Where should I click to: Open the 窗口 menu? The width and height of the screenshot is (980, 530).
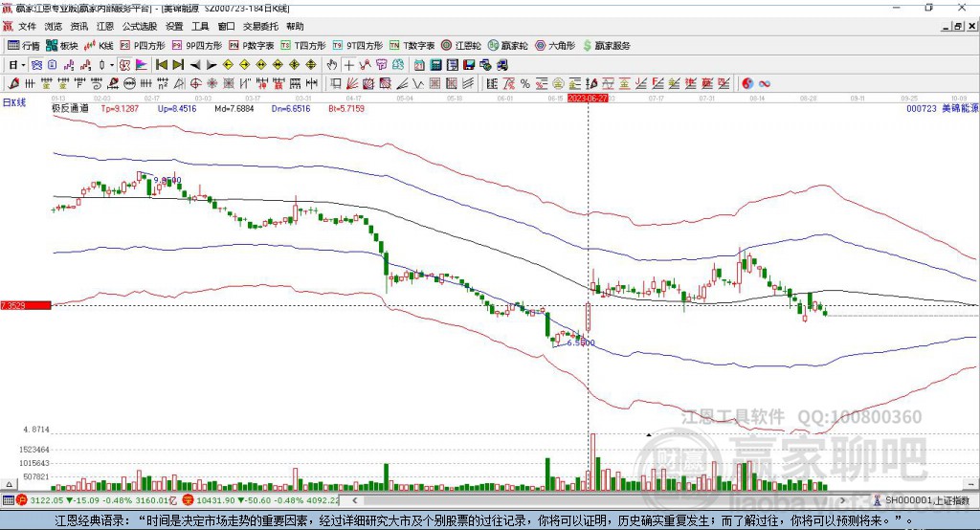[226, 26]
